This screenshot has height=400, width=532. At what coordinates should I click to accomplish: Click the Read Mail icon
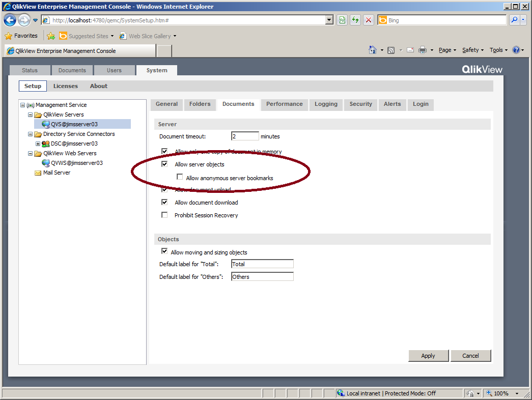coord(410,50)
